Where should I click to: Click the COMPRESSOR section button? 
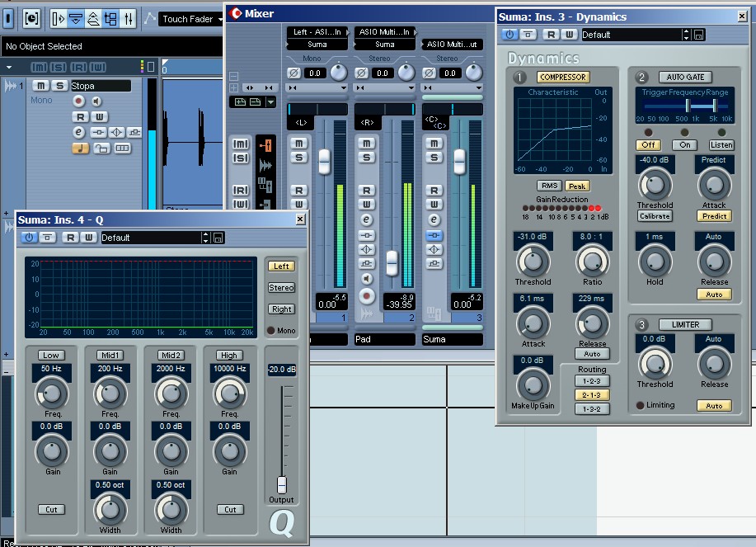pos(563,78)
